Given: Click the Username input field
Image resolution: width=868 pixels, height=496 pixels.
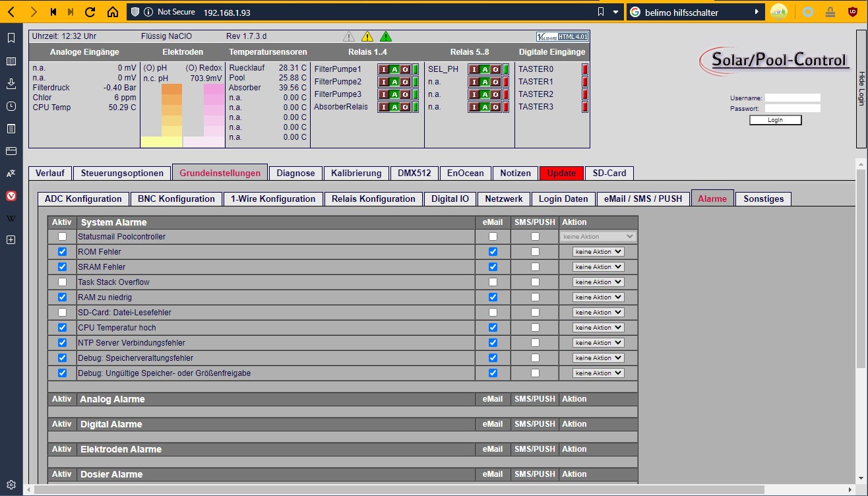Looking at the screenshot, I should (792, 98).
